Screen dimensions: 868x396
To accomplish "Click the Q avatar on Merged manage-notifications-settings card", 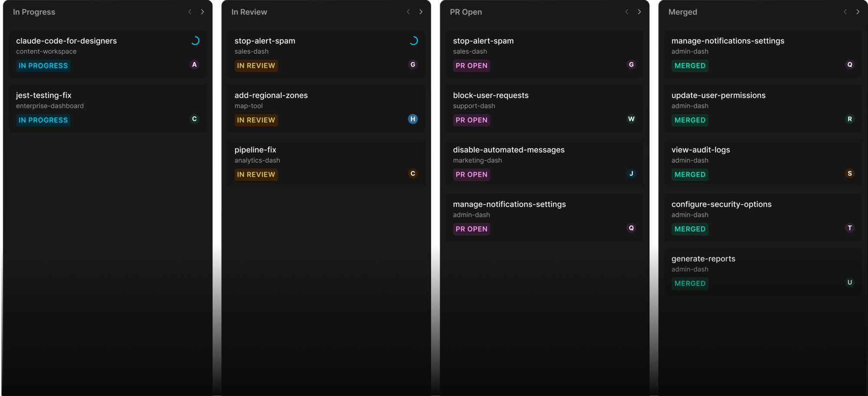I will (x=850, y=65).
